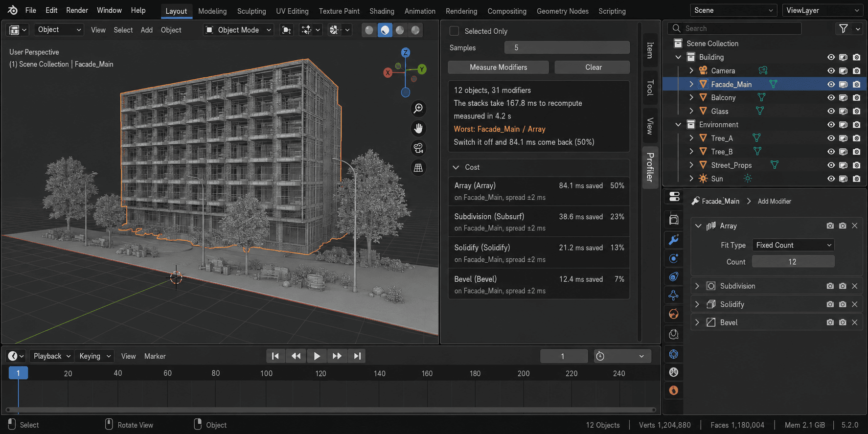Open the Fit Type Fixed Count dropdown
868x434 pixels.
pos(793,245)
